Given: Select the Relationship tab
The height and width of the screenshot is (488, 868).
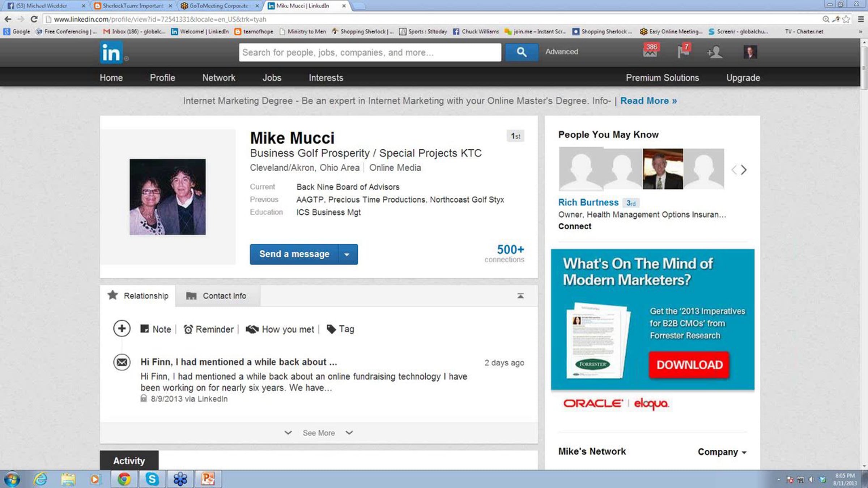Looking at the screenshot, I should point(138,296).
